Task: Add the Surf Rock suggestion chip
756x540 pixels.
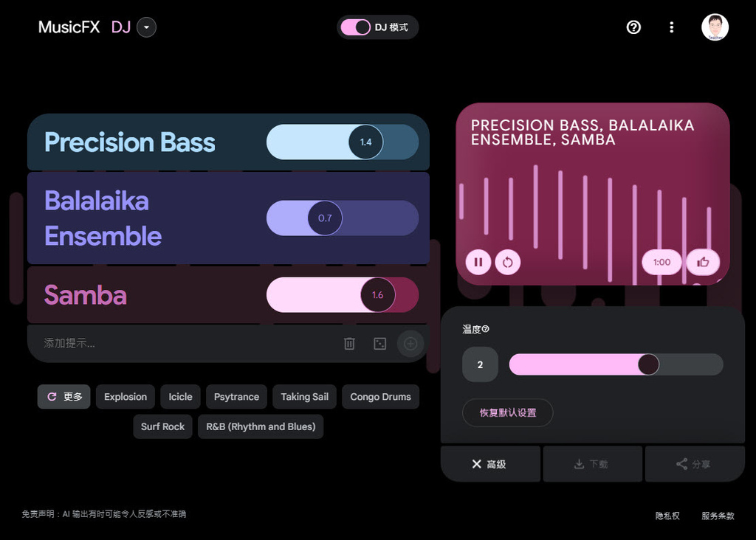Action: tap(162, 427)
